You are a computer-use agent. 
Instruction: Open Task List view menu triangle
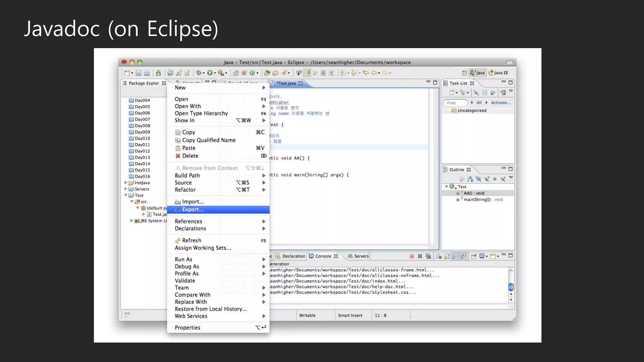point(511,91)
